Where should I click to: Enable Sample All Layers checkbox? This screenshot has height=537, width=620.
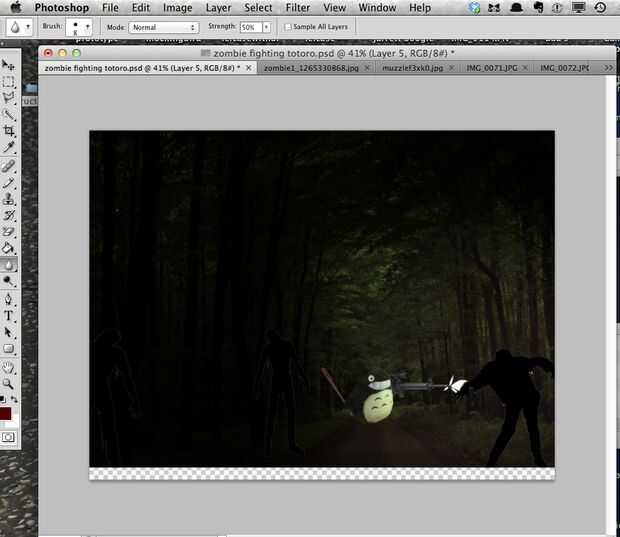[x=288, y=27]
